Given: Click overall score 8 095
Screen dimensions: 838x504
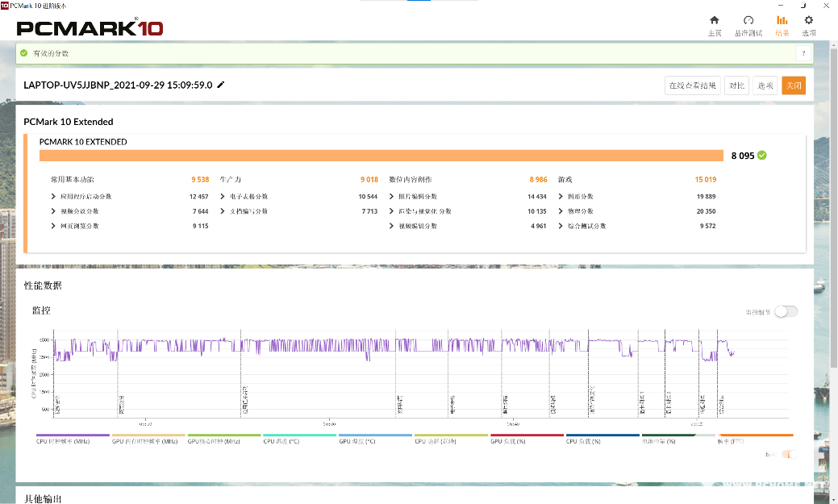Looking at the screenshot, I should (743, 156).
